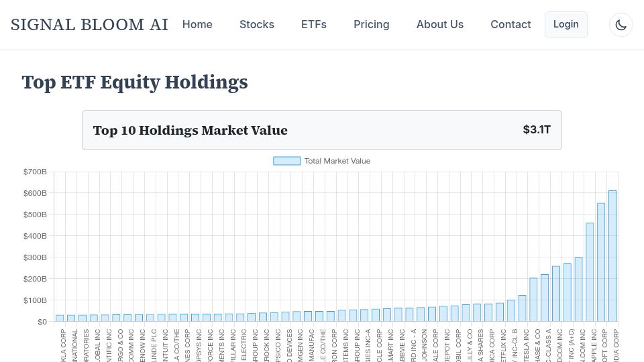The width and height of the screenshot is (644, 362).
Task: Click the Top ETF Equity Holdings heading
Action: click(x=135, y=82)
